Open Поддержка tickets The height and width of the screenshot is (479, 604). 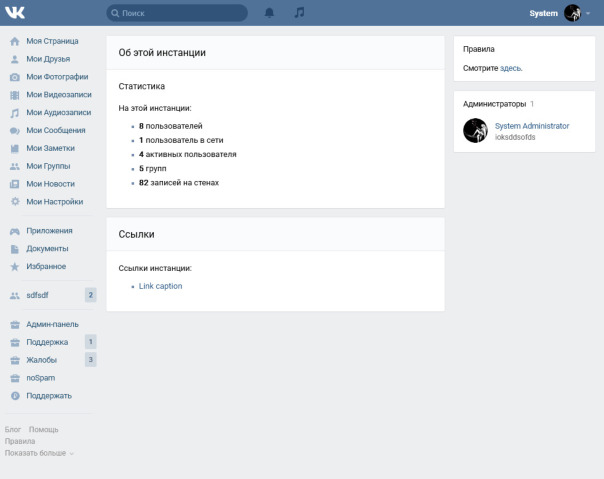(47, 342)
